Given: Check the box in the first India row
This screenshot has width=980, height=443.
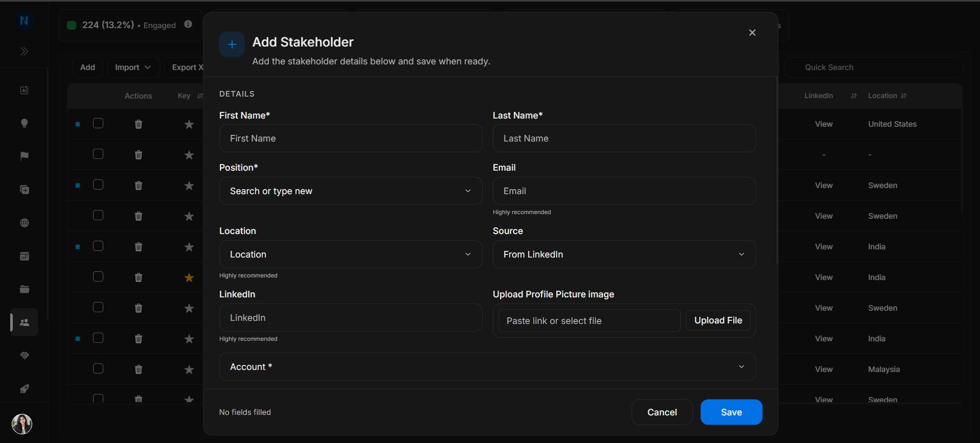Looking at the screenshot, I should coord(98,246).
